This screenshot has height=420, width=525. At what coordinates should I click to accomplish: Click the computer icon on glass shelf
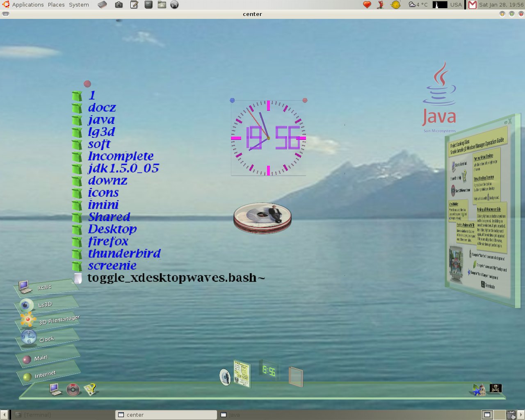(55, 389)
